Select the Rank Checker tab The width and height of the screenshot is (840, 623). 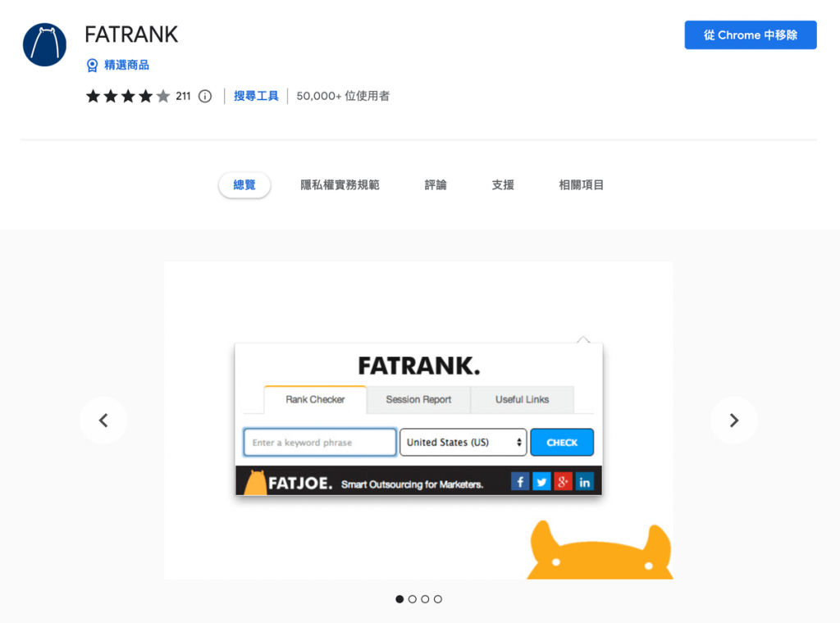coord(315,399)
